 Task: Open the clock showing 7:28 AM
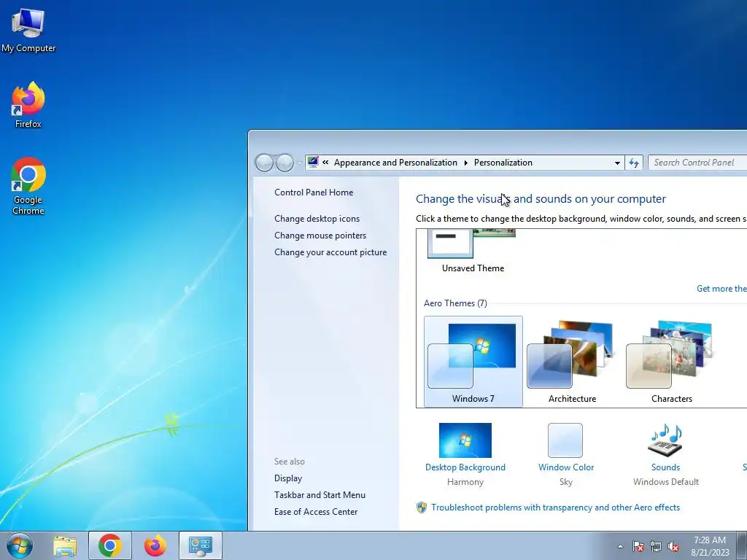coord(710,545)
